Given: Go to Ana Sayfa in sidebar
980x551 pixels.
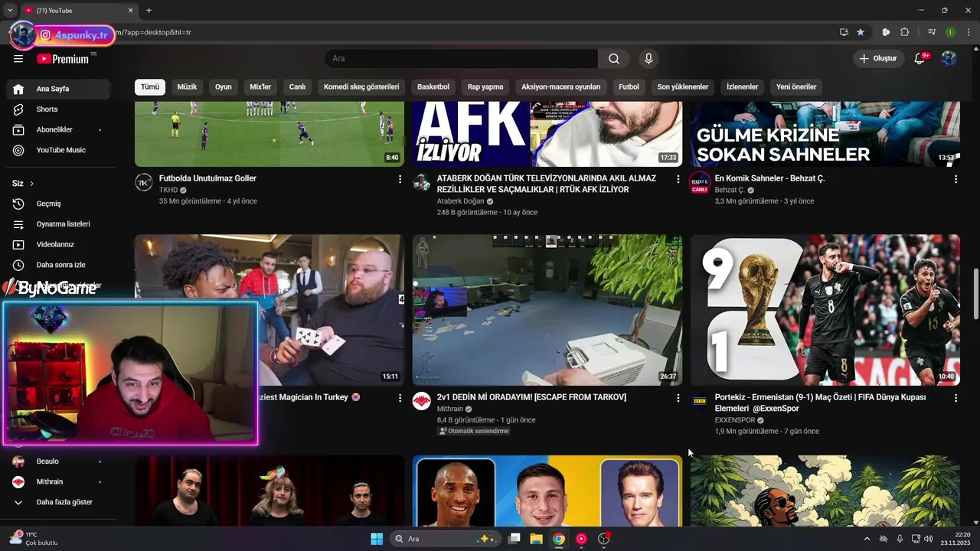Looking at the screenshot, I should click(x=59, y=89).
